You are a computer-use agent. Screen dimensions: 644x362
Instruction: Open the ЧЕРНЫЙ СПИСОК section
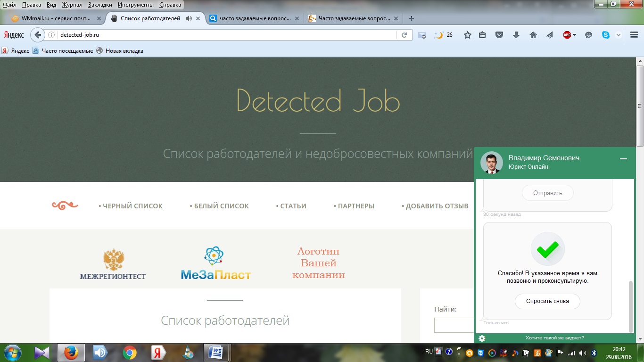(131, 206)
